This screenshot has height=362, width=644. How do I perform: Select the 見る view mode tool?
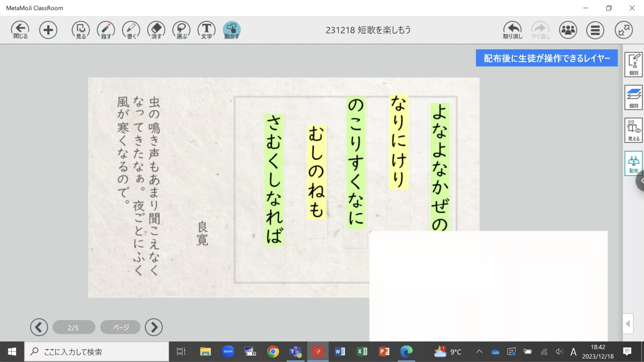pos(80,30)
